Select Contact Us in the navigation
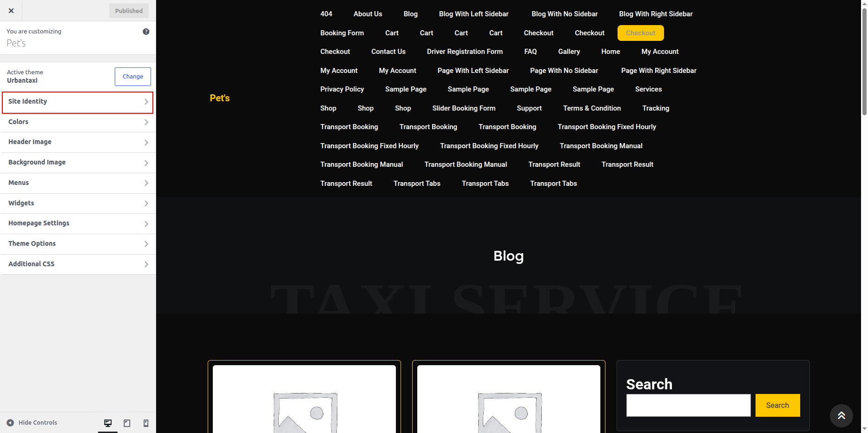The height and width of the screenshot is (433, 868). [x=388, y=52]
